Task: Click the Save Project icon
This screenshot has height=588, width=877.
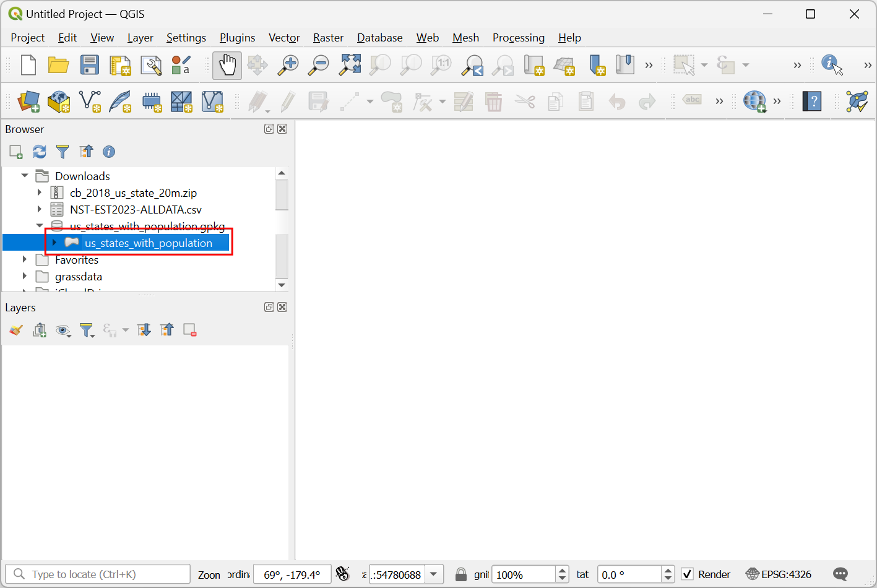Action: [90, 65]
